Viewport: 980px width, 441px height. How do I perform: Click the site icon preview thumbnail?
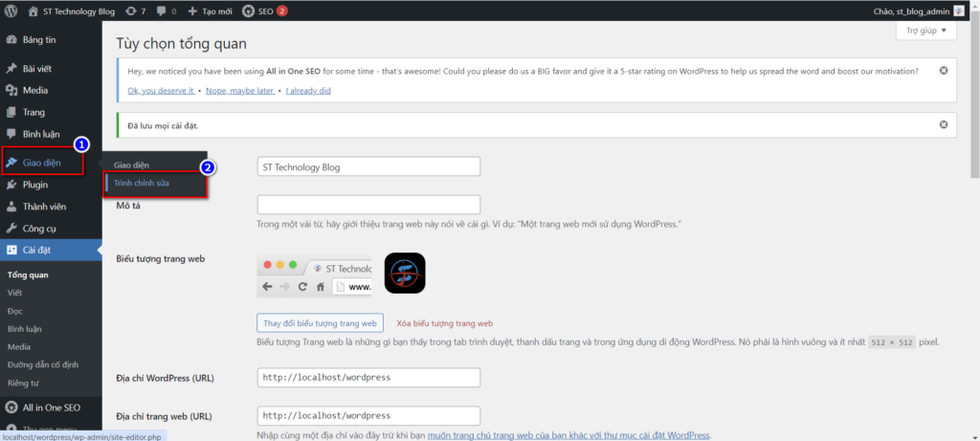click(x=405, y=273)
